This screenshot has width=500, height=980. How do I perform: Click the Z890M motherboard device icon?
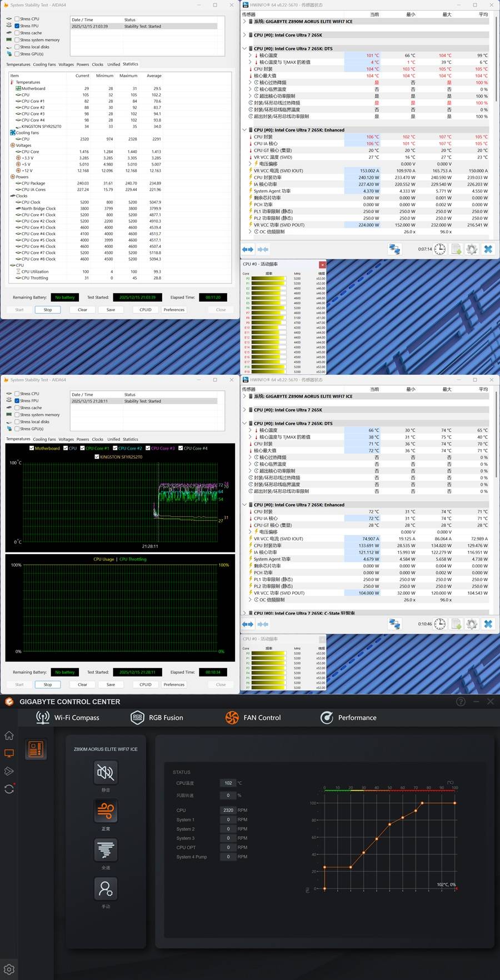click(x=36, y=749)
